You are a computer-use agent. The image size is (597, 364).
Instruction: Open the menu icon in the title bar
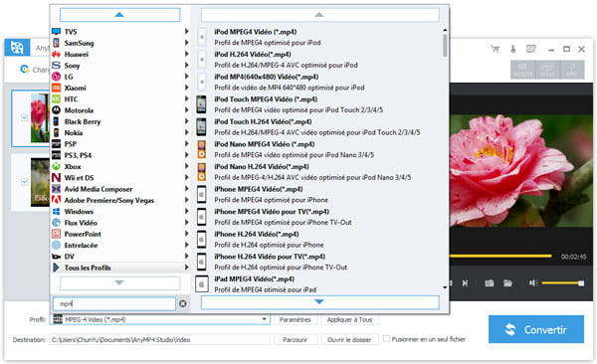[x=531, y=49]
